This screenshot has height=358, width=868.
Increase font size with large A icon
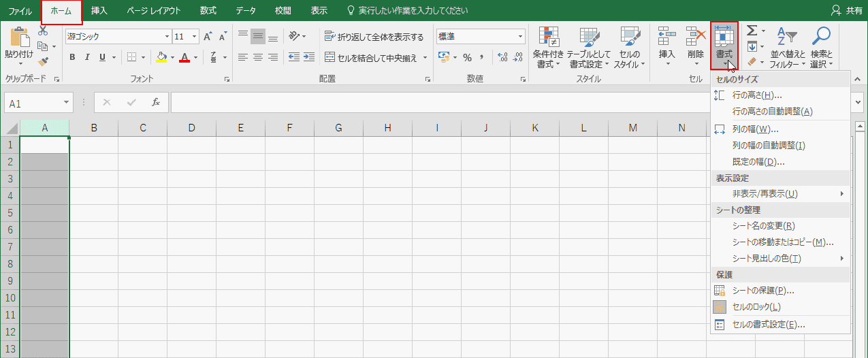click(x=208, y=37)
